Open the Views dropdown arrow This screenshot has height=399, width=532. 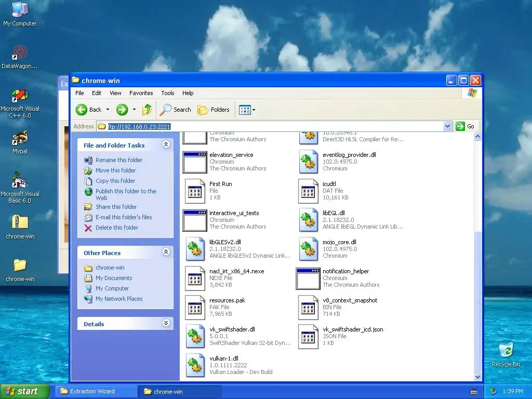pos(254,110)
